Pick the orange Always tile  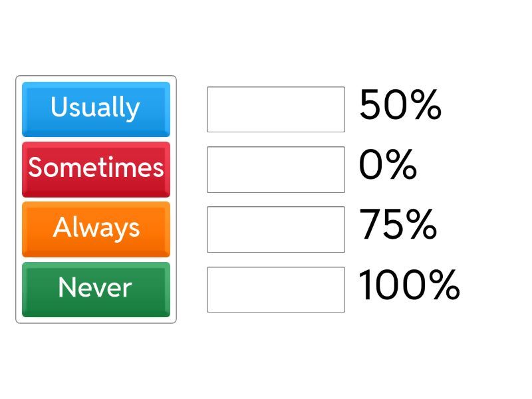tap(96, 229)
